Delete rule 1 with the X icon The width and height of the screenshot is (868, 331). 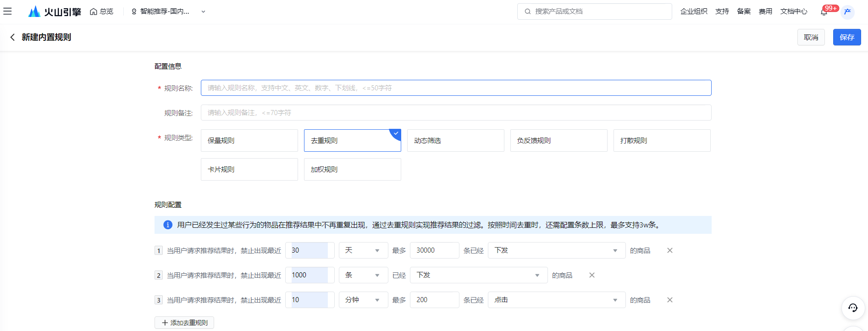[x=670, y=250]
